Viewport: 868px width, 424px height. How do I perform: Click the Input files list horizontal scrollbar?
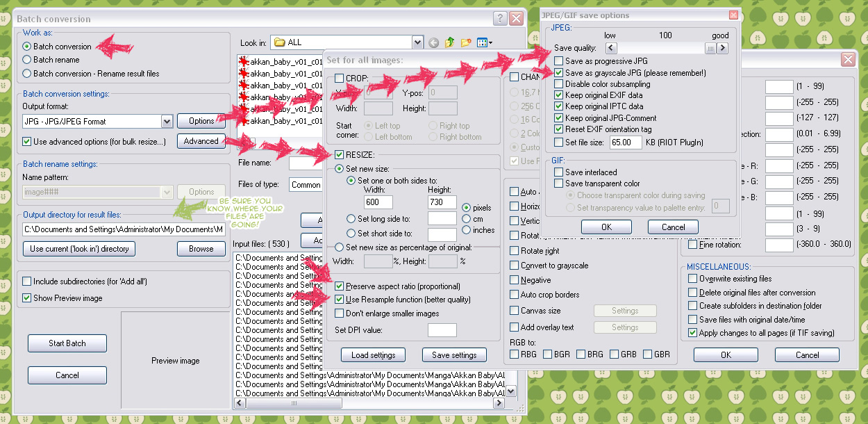[369, 402]
